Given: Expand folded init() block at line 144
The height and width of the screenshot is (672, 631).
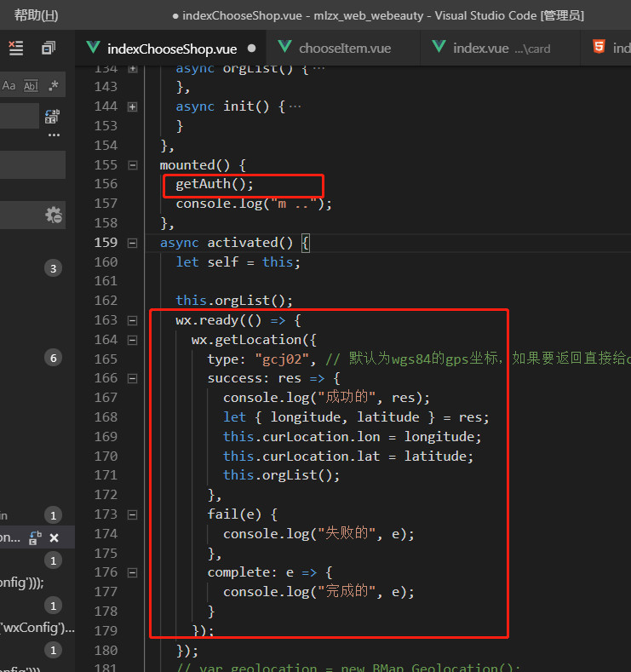Looking at the screenshot, I should click(x=132, y=106).
